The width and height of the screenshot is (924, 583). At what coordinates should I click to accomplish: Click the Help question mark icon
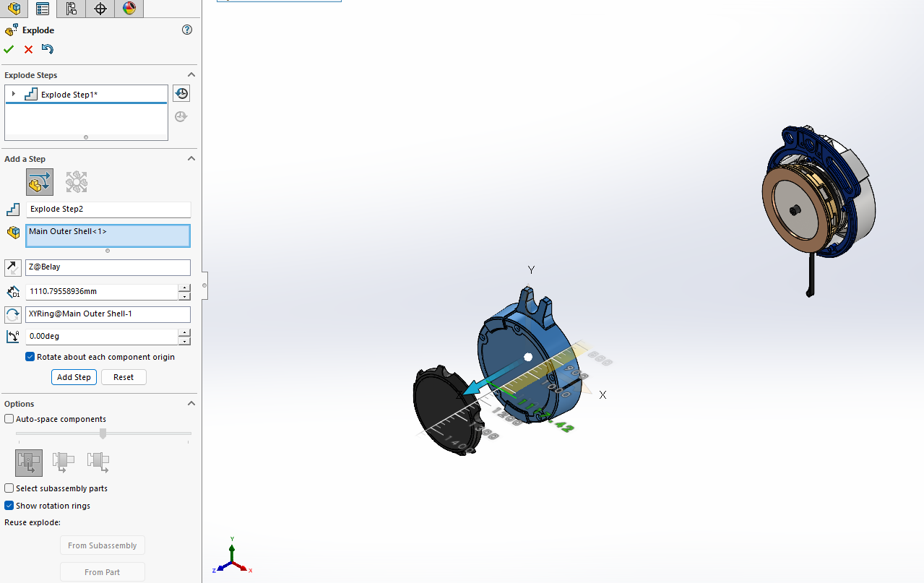(186, 30)
